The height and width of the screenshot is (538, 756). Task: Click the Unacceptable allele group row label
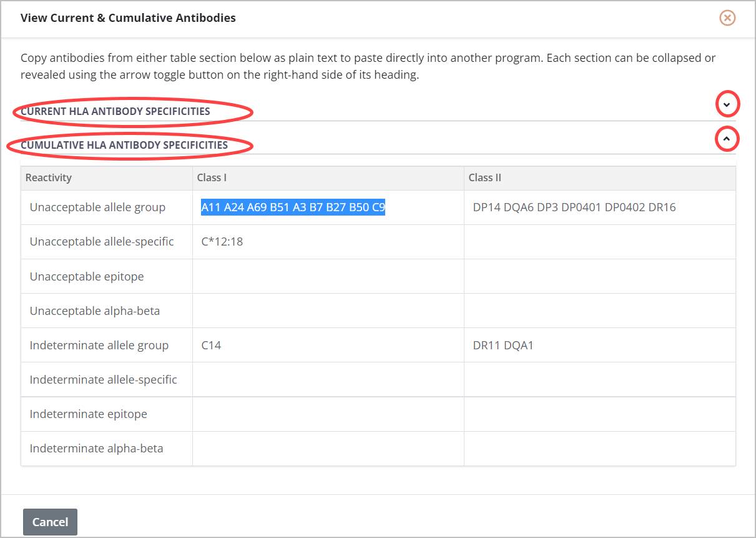(x=97, y=207)
